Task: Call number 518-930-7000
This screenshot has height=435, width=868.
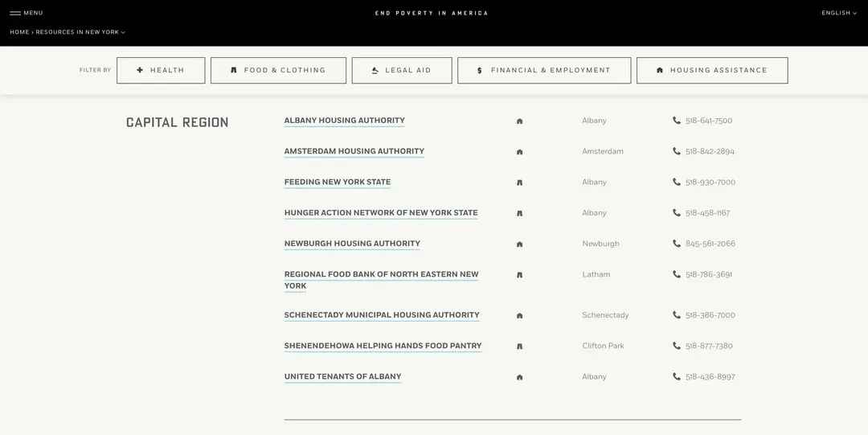Action: point(710,182)
